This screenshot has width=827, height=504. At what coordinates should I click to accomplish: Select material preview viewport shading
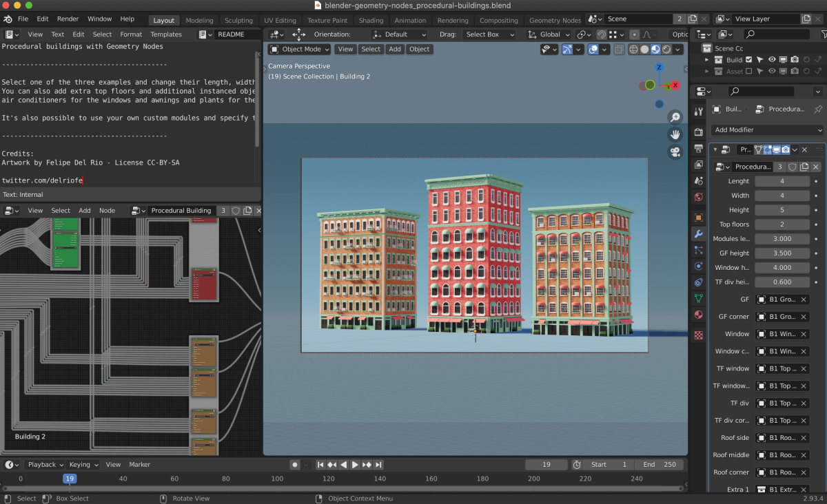click(x=655, y=49)
